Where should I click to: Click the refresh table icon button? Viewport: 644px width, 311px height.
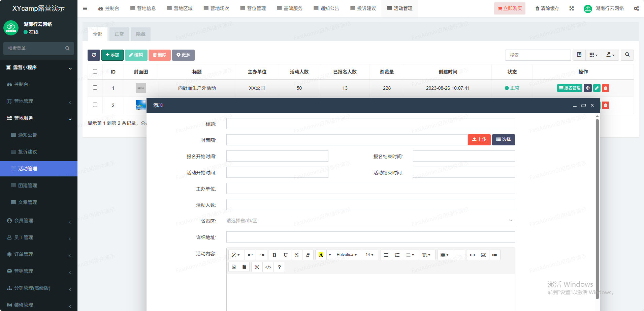point(94,55)
